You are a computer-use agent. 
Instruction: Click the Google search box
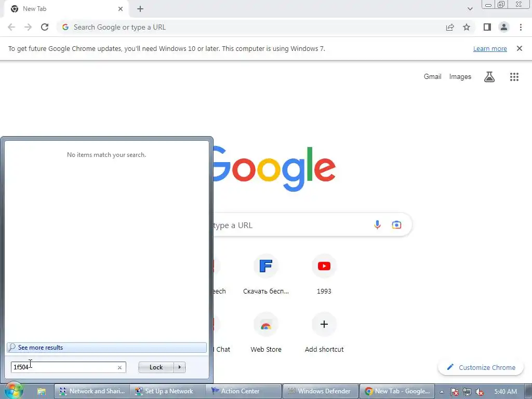point(312,224)
